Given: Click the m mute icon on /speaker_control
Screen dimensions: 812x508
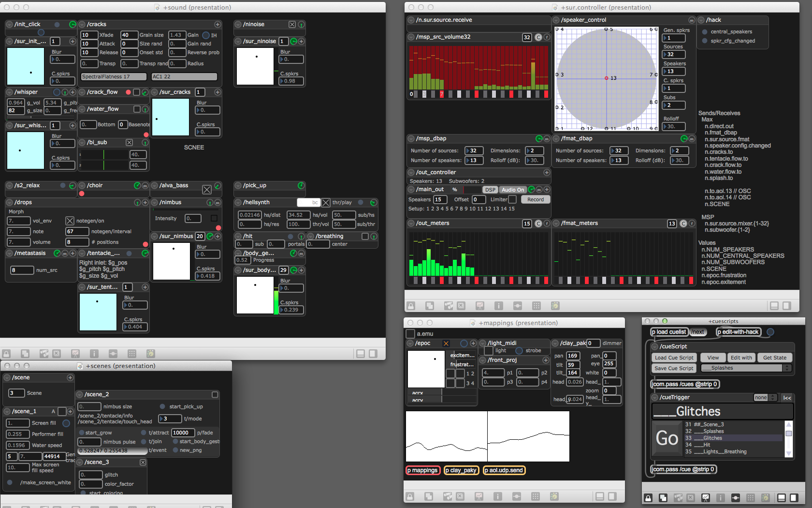Looking at the screenshot, I should click(x=692, y=20).
